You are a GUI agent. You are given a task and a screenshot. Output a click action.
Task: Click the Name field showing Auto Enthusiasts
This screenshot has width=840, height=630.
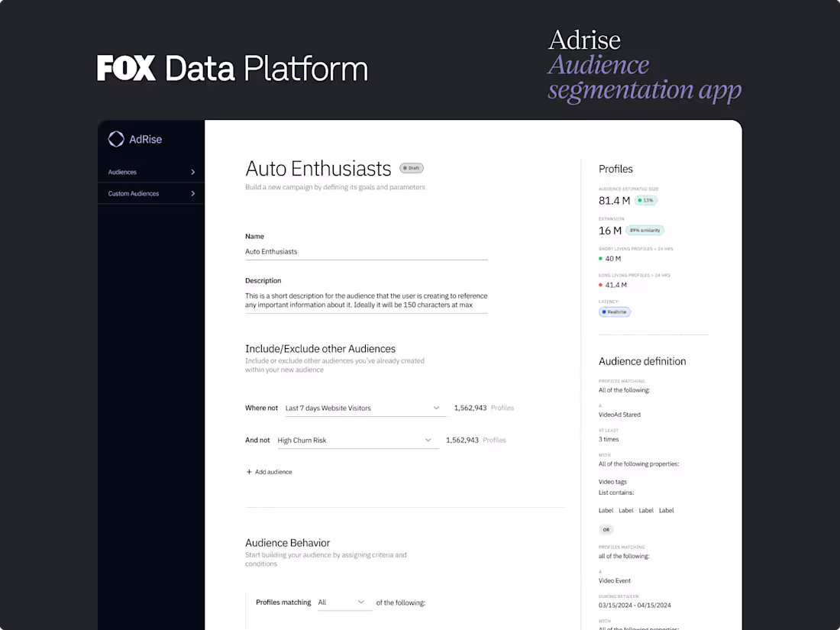tap(366, 251)
